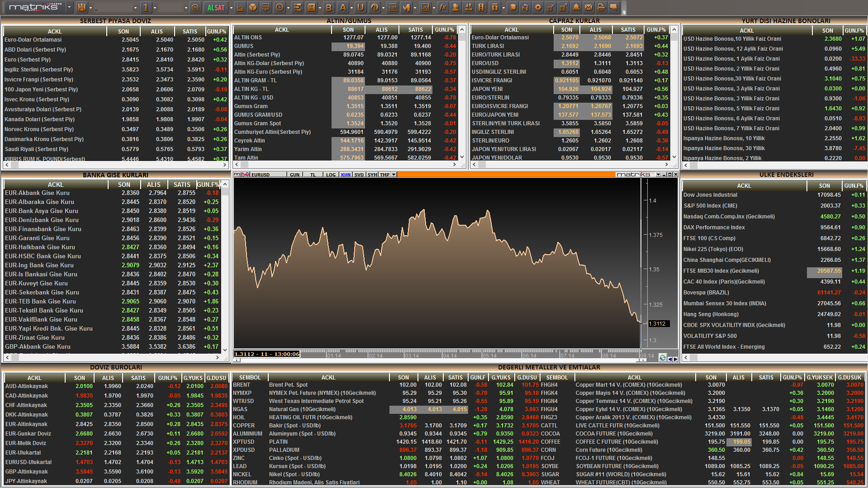
Task: Open the fx formula icon
Action: (443, 8)
